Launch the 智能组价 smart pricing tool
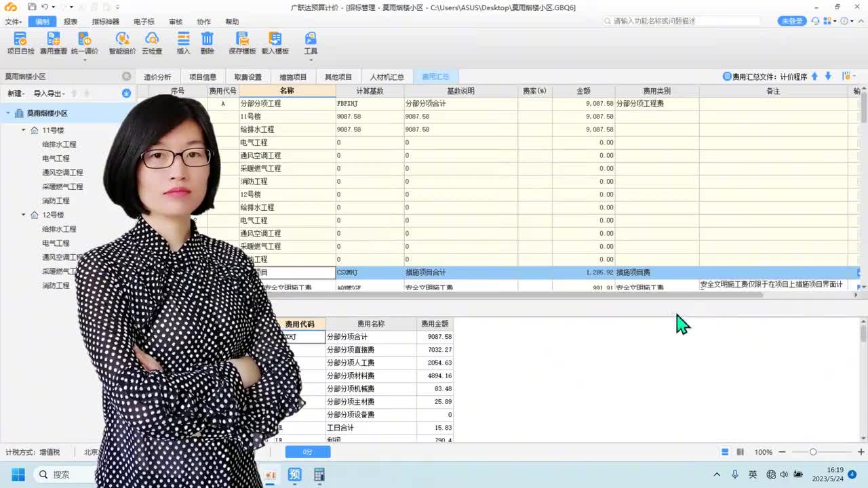This screenshot has width=868, height=488. pos(122,43)
